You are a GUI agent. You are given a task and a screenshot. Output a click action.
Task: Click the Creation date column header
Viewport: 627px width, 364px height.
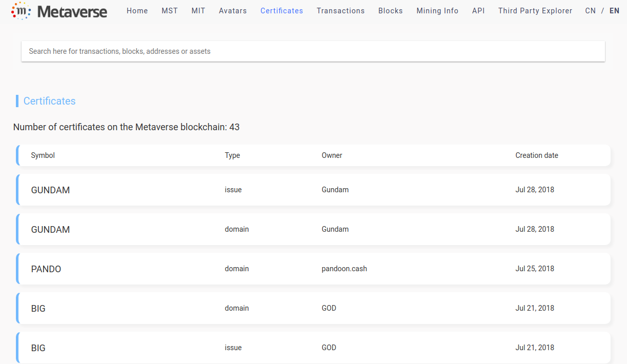pos(537,155)
